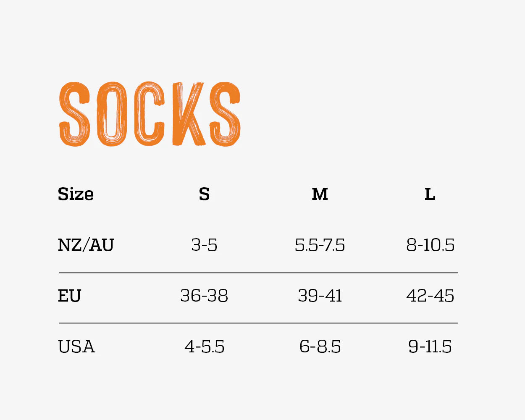Click the NZ/AU row label
This screenshot has height=420, width=525.
pyautogui.click(x=86, y=245)
